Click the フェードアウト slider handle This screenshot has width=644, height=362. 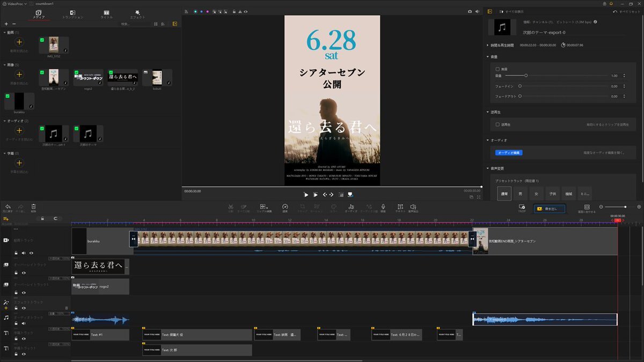tap(519, 97)
